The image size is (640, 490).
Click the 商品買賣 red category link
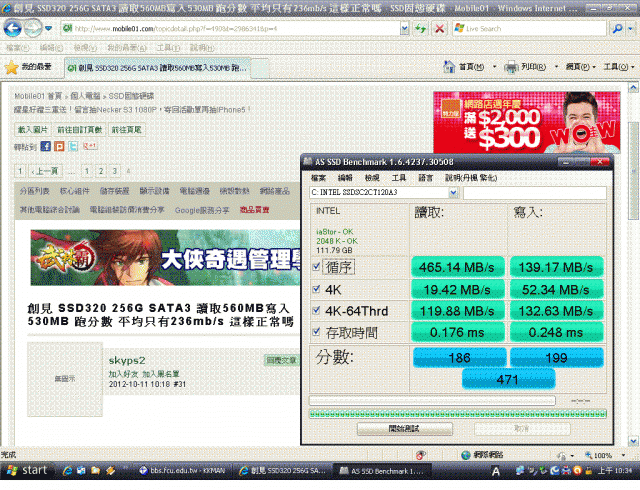click(x=254, y=209)
